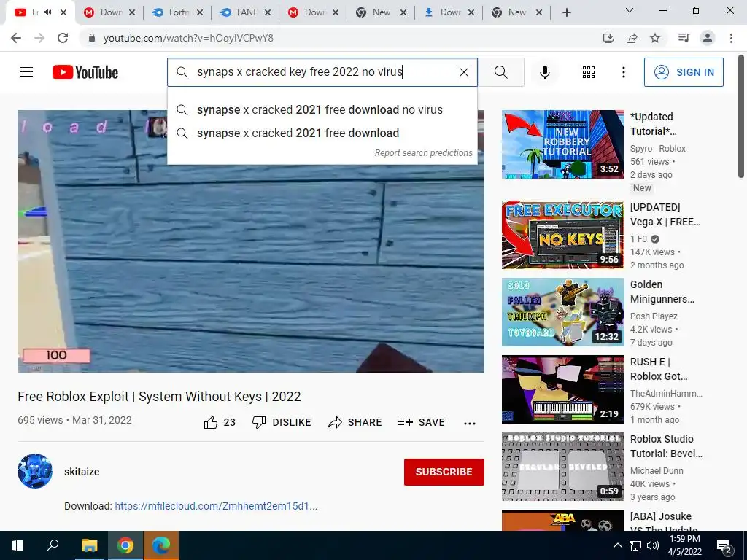Open Microsoft Edge from the taskbar
Screen dimensions: 747x560
tap(161, 545)
